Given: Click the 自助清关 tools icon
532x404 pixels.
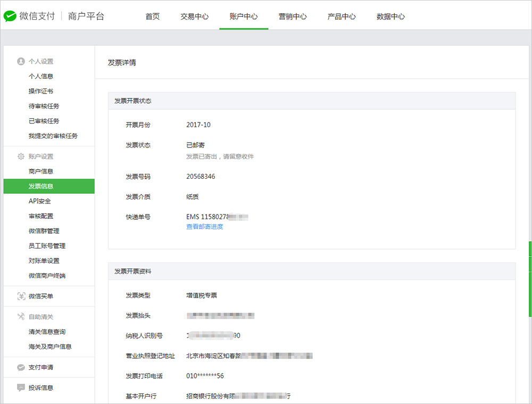Looking at the screenshot, I should click(x=21, y=317).
